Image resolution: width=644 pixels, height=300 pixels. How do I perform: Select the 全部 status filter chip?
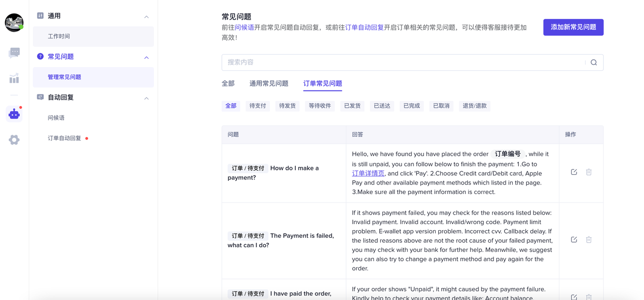(x=231, y=106)
